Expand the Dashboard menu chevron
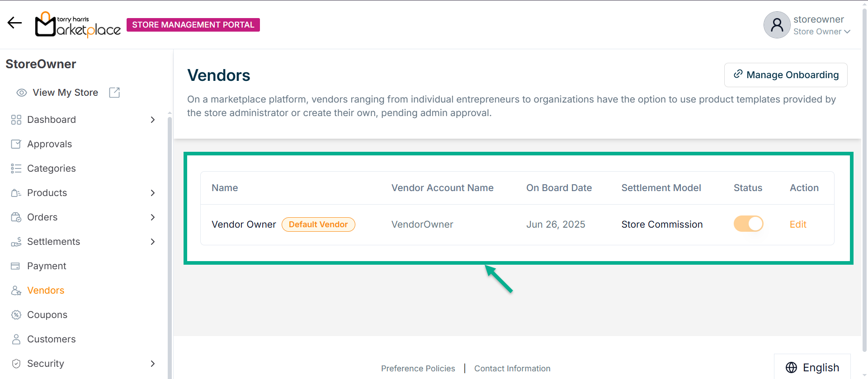This screenshot has width=868, height=379. point(153,120)
